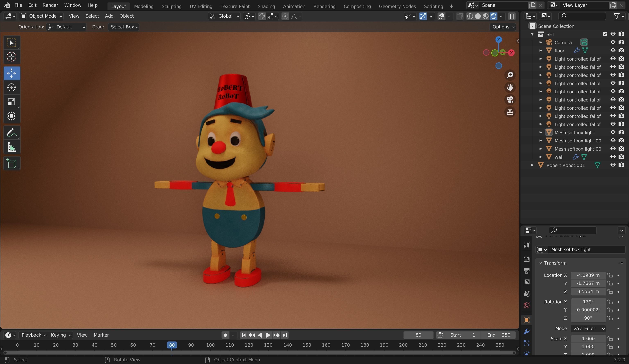Open the Orientation Default dropdown
Image resolution: width=629 pixels, height=364 pixels.
tap(66, 27)
